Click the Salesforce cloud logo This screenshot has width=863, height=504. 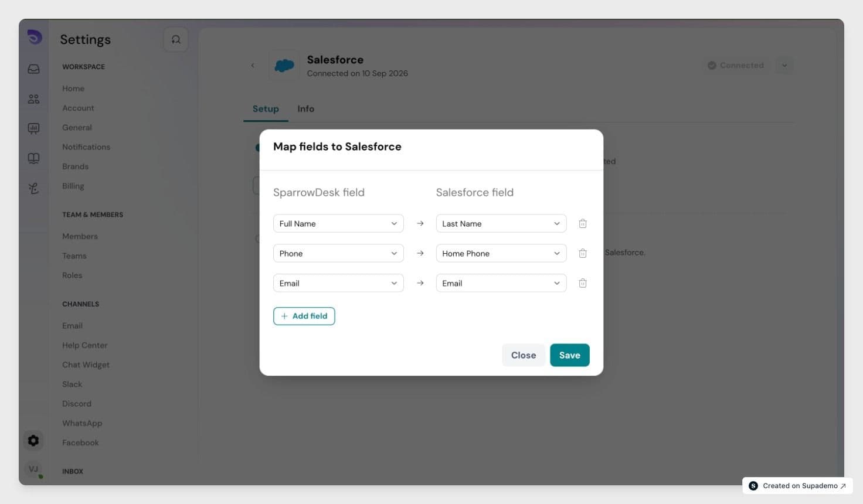pyautogui.click(x=284, y=65)
